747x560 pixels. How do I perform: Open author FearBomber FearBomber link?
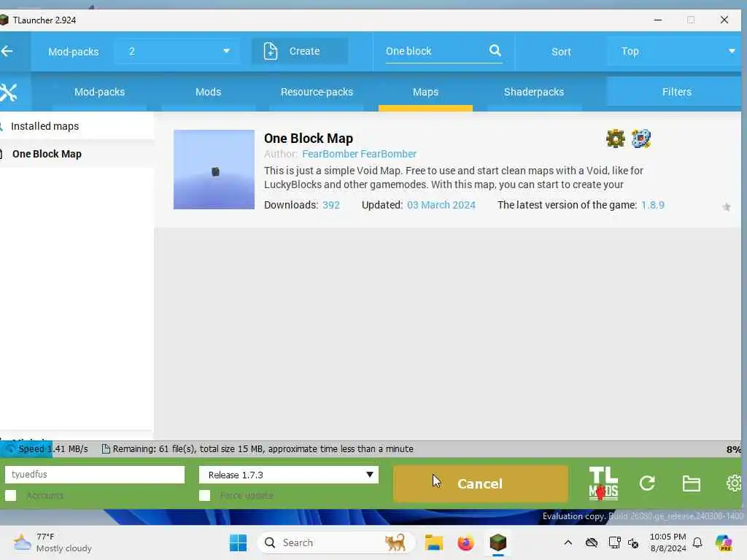tap(359, 154)
